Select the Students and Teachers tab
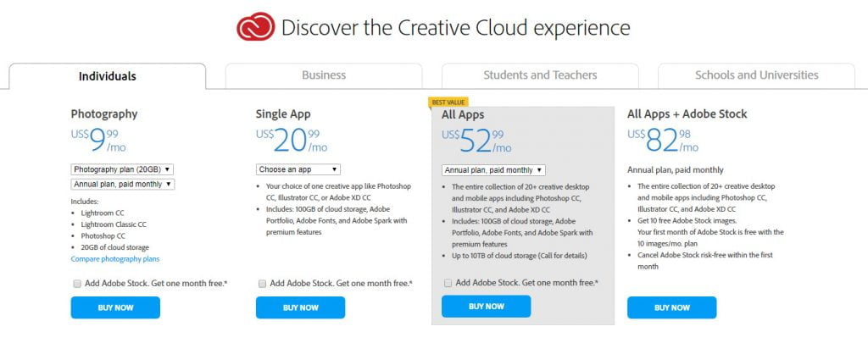This screenshot has height=343, width=868. point(540,75)
